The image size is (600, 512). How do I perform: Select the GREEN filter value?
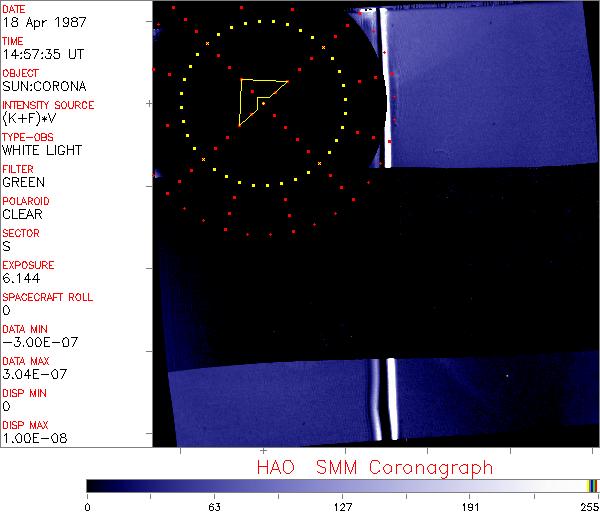click(23, 182)
